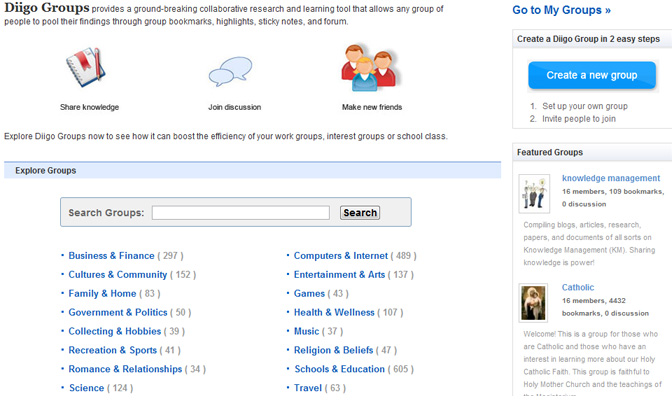Screen dimensions: 672x415
Task: Click the Set up your own group step
Action: click(x=585, y=106)
